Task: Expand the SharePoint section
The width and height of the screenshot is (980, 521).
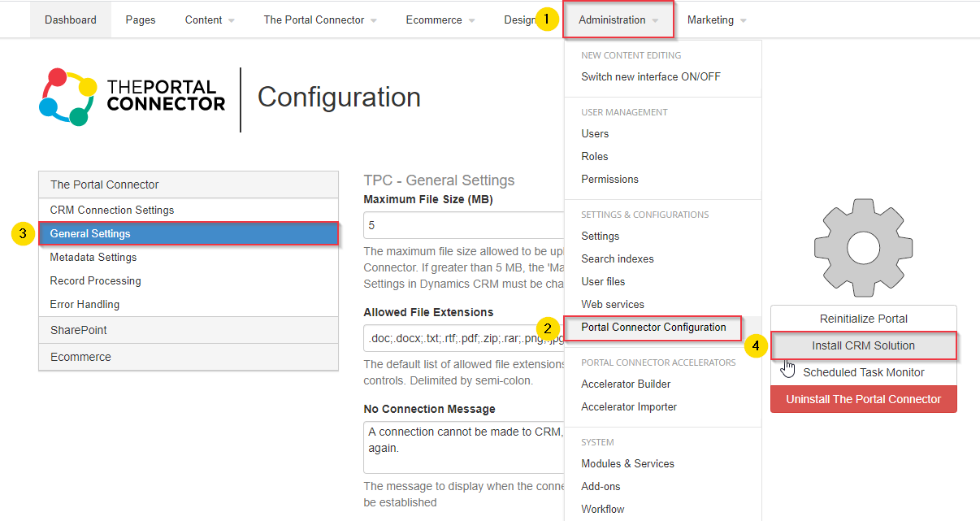Action: coord(189,330)
